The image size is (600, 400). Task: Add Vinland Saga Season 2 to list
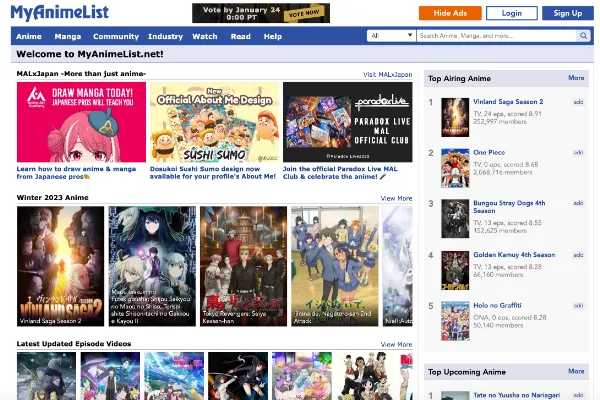[x=578, y=102]
